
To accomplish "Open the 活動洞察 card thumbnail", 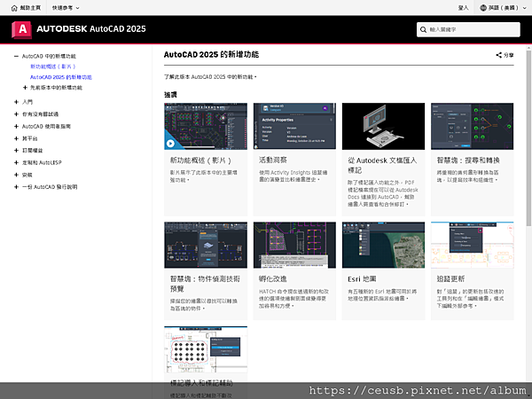I will click(294, 126).
